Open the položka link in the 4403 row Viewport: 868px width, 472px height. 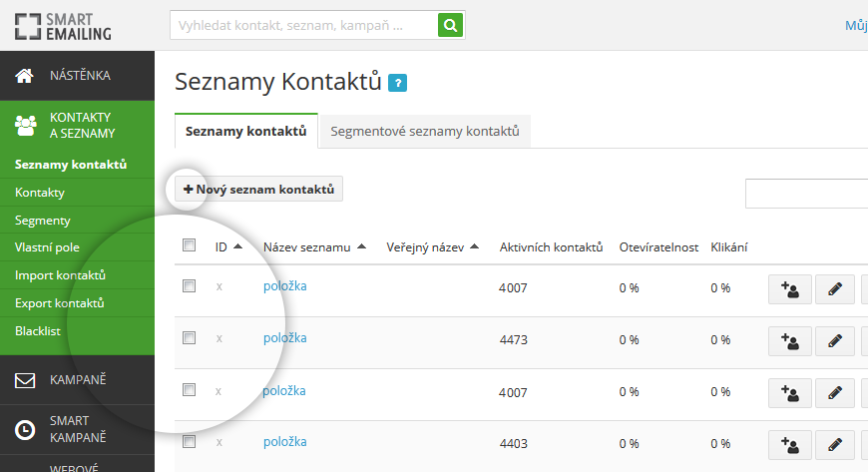click(285, 441)
